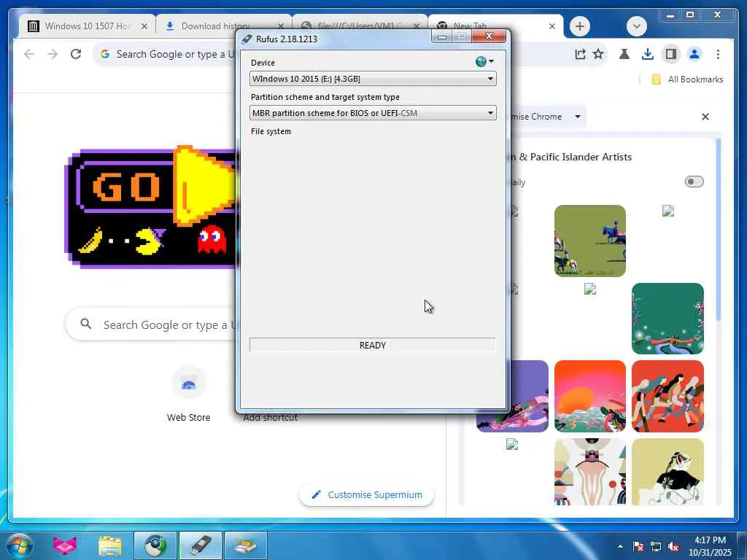This screenshot has width=747, height=560.
Task: Open Rufus language globe menu
Action: coord(484,62)
